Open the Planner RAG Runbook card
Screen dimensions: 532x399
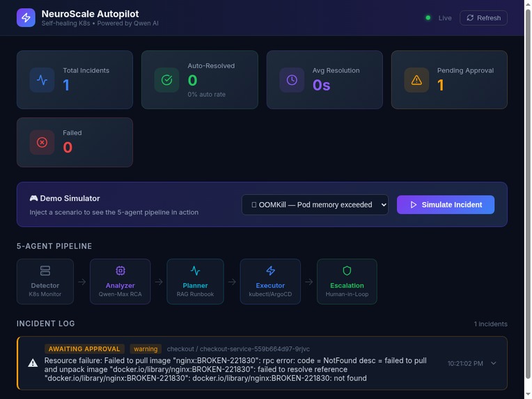(195, 281)
